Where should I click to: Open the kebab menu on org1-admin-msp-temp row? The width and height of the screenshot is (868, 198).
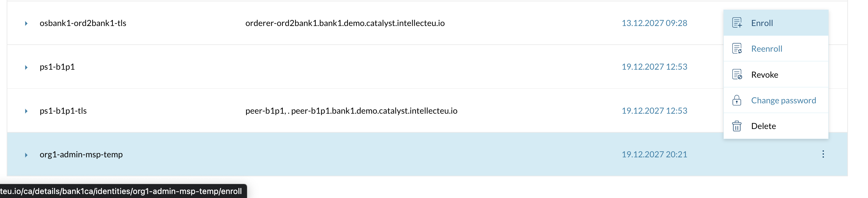click(823, 154)
